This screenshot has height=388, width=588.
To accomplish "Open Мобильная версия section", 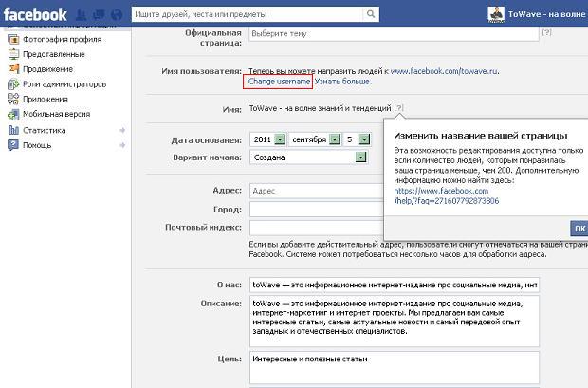I will tap(57, 114).
